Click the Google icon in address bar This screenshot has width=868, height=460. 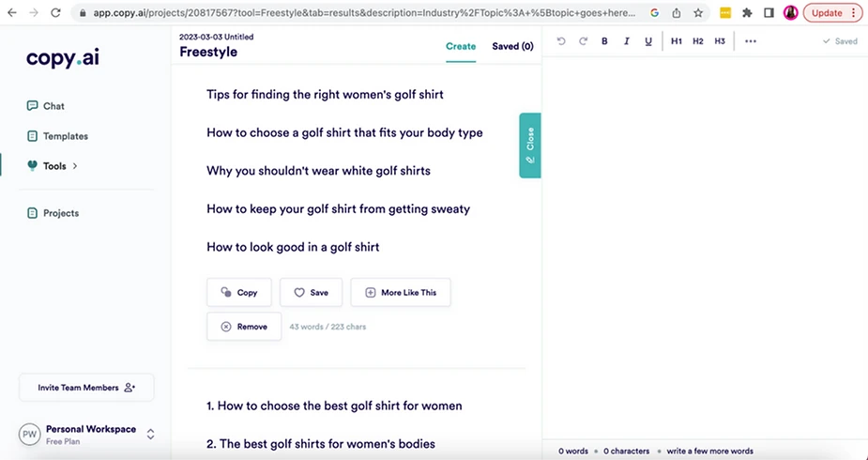point(654,13)
